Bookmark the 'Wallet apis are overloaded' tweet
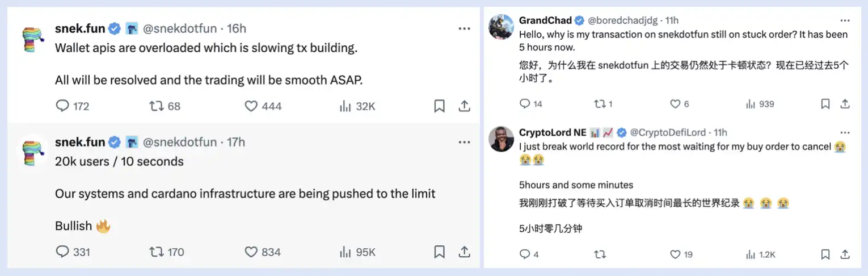 click(439, 106)
